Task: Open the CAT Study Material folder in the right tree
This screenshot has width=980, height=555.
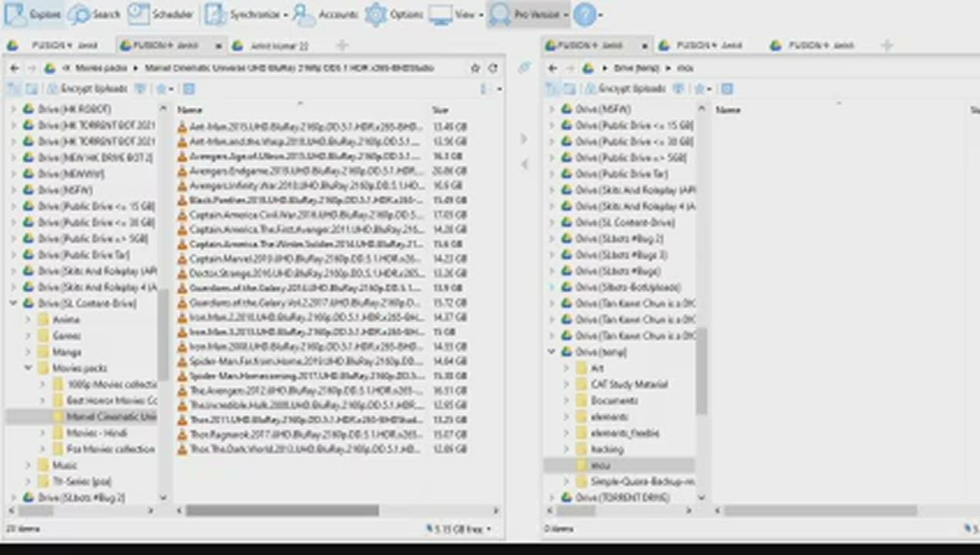Action: (x=629, y=384)
